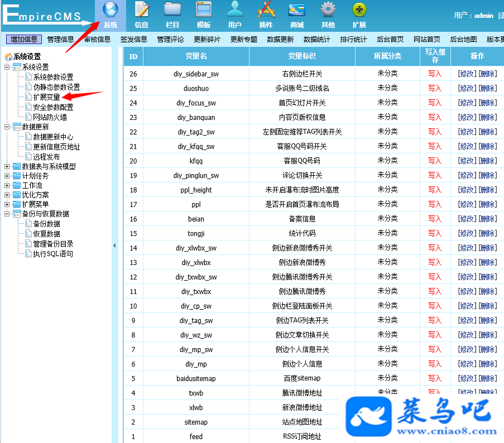The height and width of the screenshot is (443, 504).
Task: Select the 增加信息 menu item
Action: [x=24, y=39]
